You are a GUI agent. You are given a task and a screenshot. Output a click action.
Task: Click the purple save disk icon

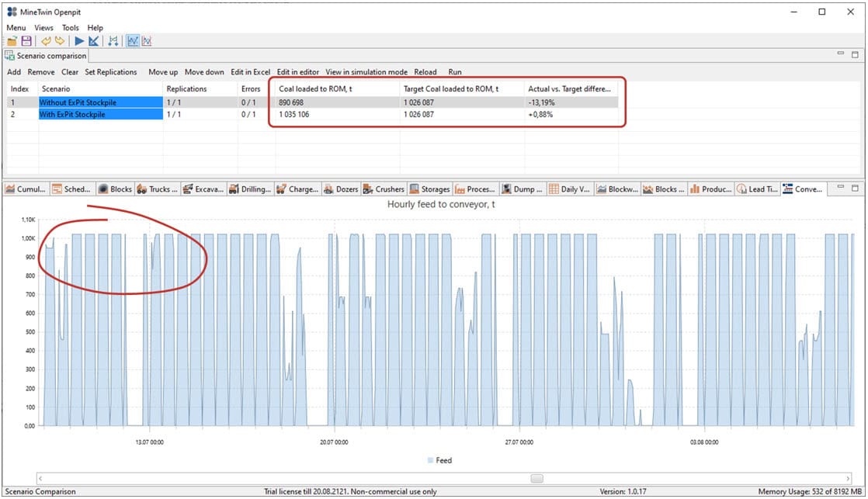click(26, 41)
